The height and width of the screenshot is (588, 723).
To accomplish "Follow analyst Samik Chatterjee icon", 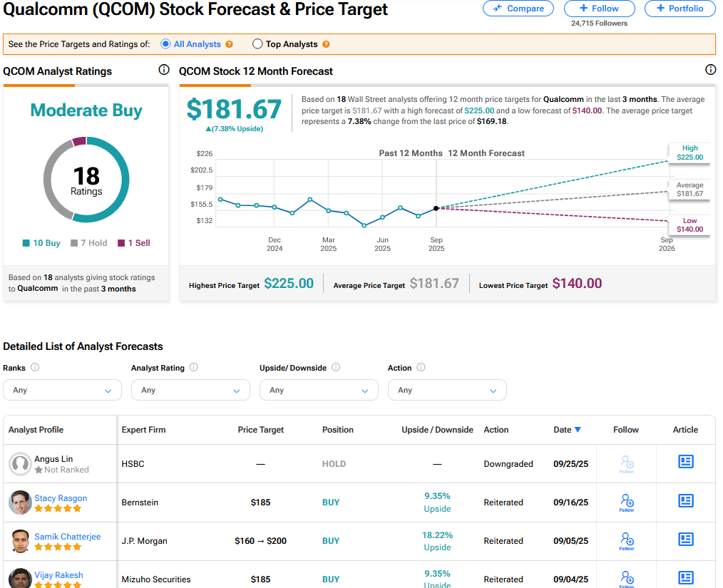I will click(x=627, y=540).
